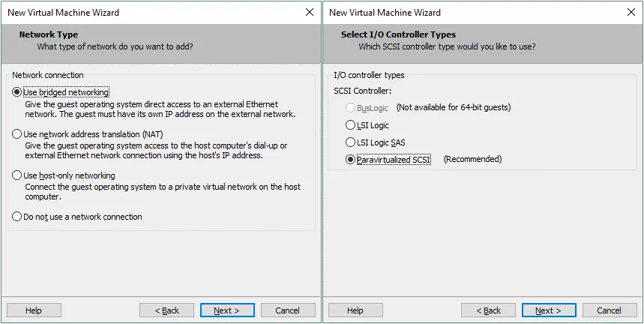
Task: Open Help in the I/O Controller dialog
Action: click(x=355, y=310)
